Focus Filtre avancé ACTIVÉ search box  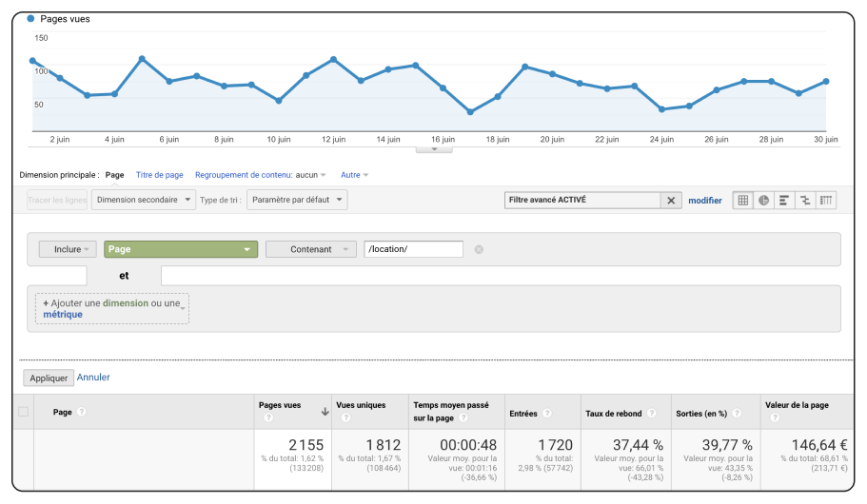582,200
